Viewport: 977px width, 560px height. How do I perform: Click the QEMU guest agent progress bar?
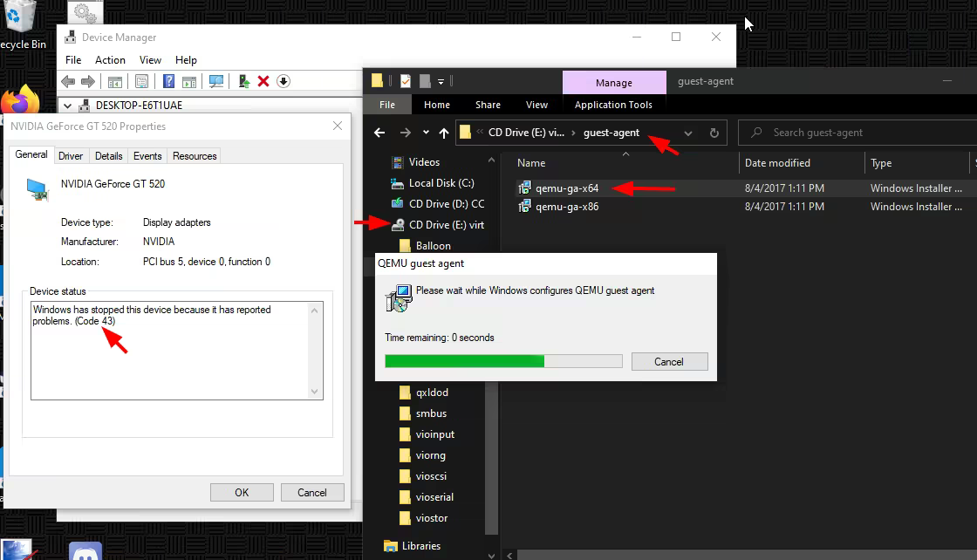point(503,361)
